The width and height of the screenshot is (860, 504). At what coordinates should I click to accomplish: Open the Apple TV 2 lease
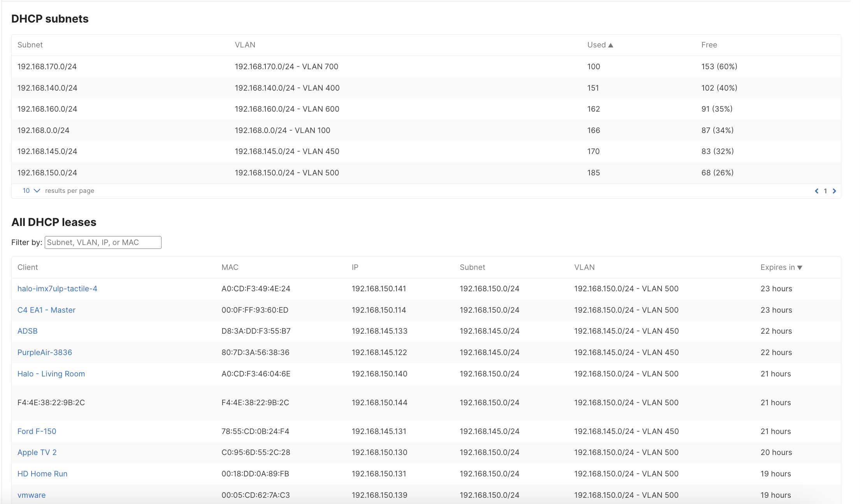(37, 452)
